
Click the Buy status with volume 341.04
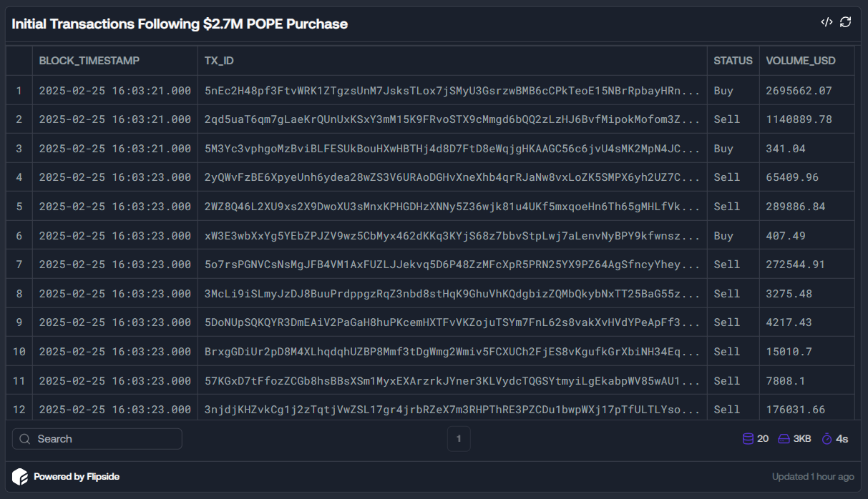(723, 149)
